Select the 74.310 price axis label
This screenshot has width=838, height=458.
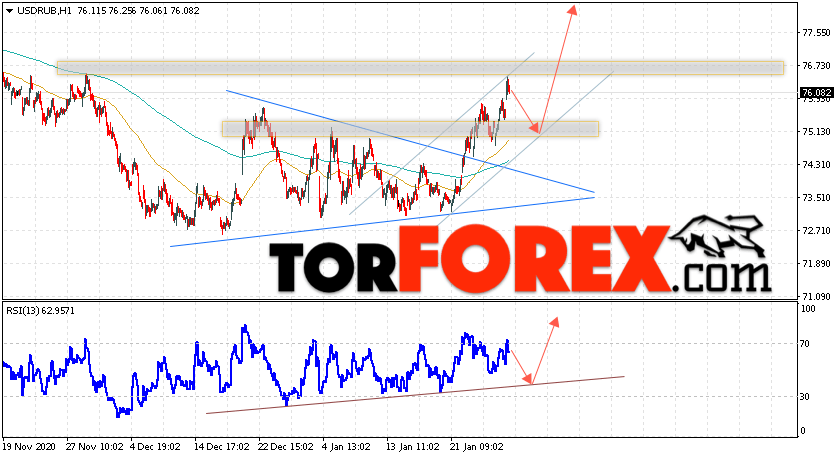[816, 165]
